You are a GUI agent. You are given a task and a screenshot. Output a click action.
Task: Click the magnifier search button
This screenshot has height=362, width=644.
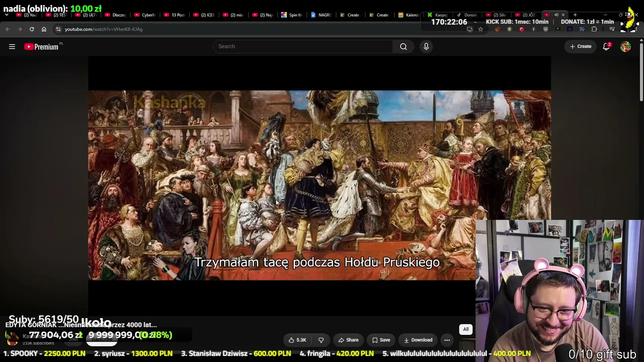click(404, 46)
